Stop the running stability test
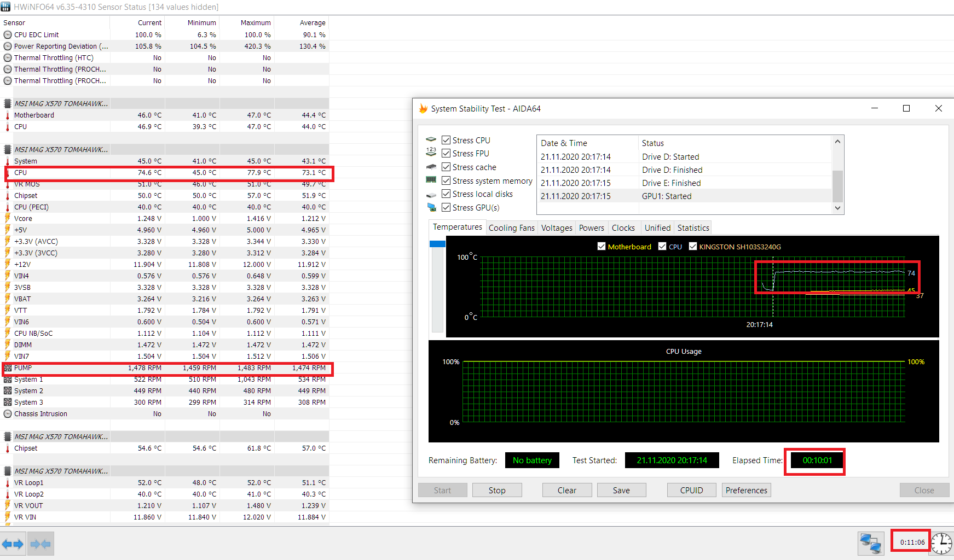 pos(496,490)
